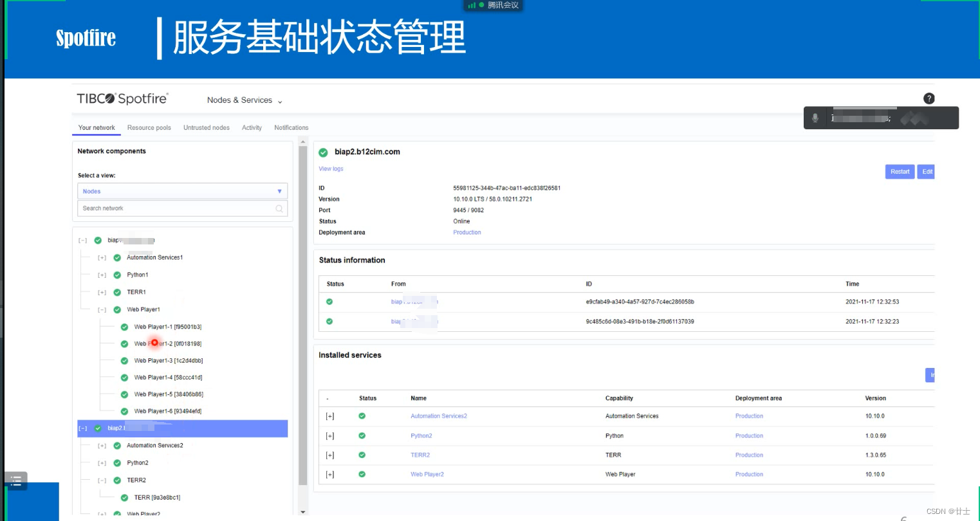
Task: Click green status icon beside TERR2 tree node
Action: tap(117, 480)
